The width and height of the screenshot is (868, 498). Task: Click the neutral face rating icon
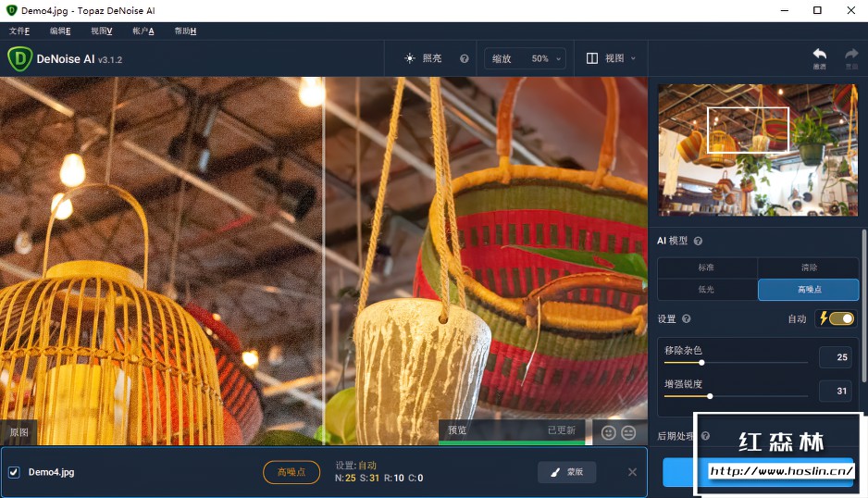tap(628, 432)
